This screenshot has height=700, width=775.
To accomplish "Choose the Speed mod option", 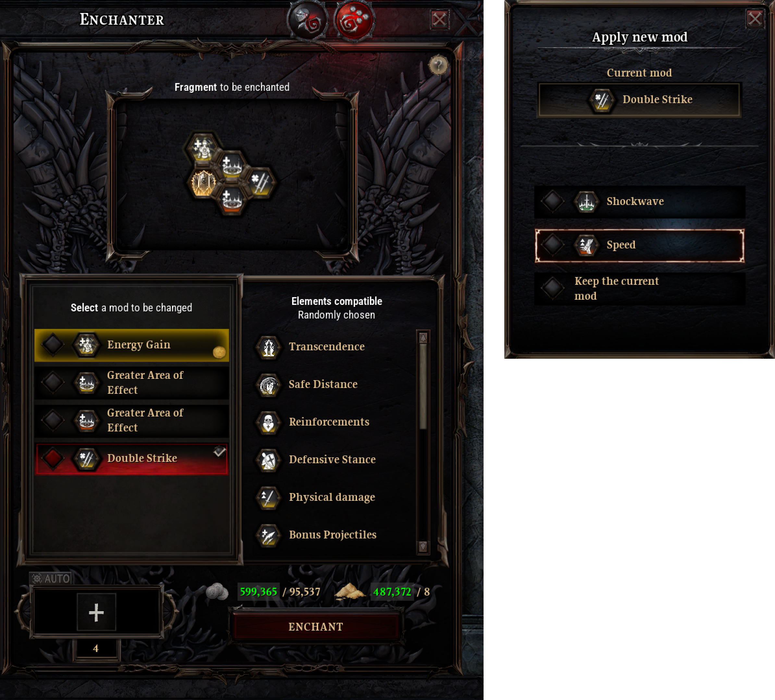I will coord(639,246).
